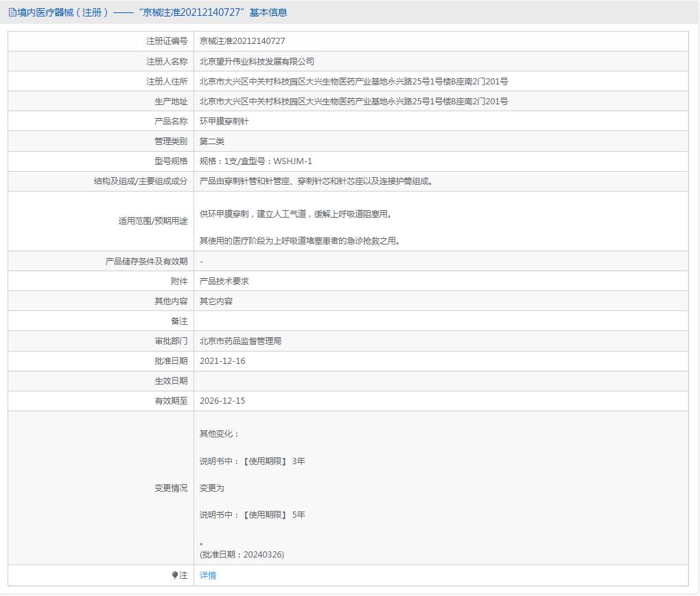Select the approval date 2021-12-16
The height and width of the screenshot is (596, 700).
point(222,361)
